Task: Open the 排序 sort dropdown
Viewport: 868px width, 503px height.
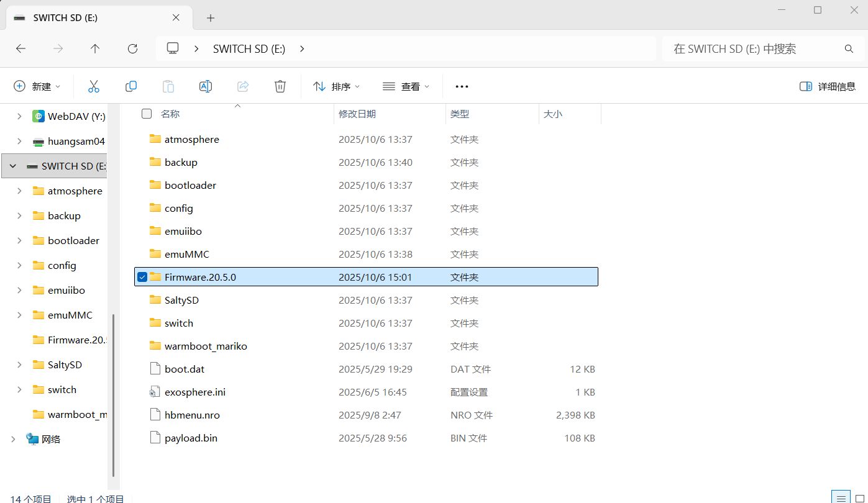Action: click(337, 86)
